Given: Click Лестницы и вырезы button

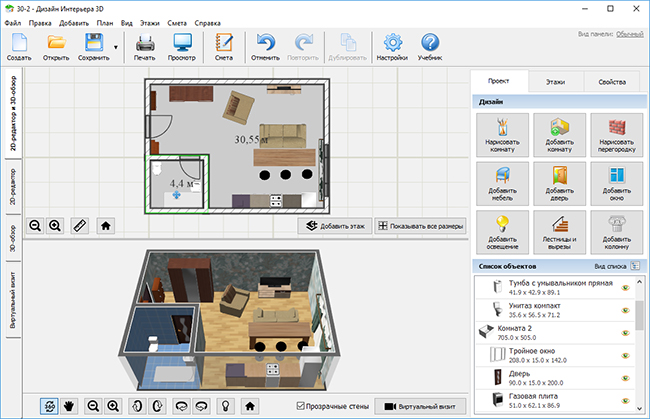Looking at the screenshot, I should click(560, 232).
